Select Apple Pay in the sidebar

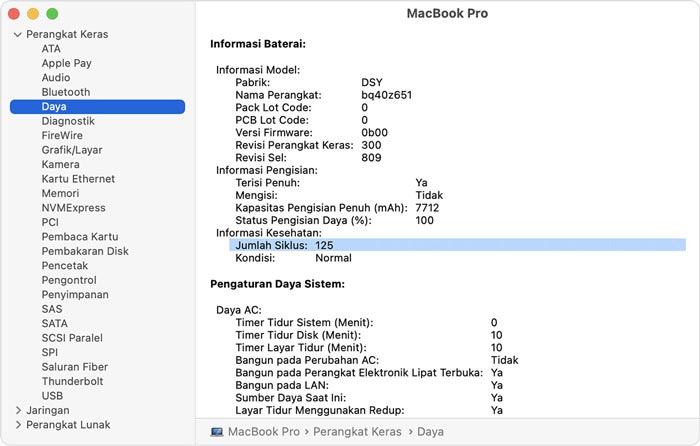point(66,63)
